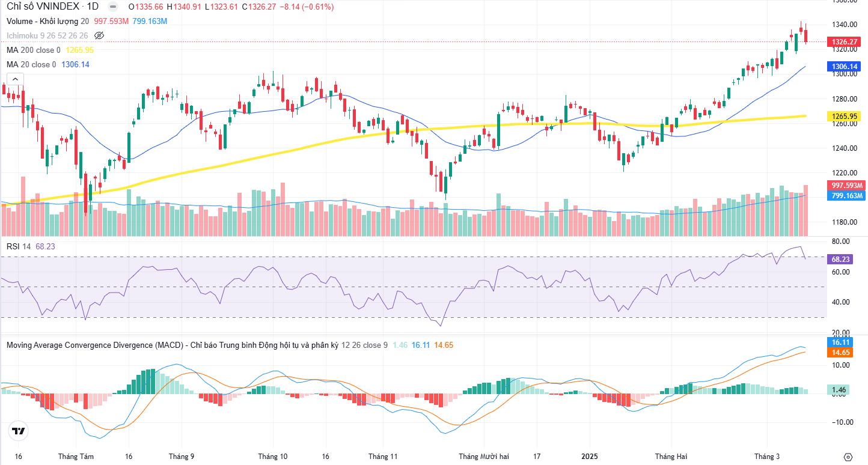868x465 pixels.
Task: Click Tháng Mười hai on the time axis
Action: (484, 457)
